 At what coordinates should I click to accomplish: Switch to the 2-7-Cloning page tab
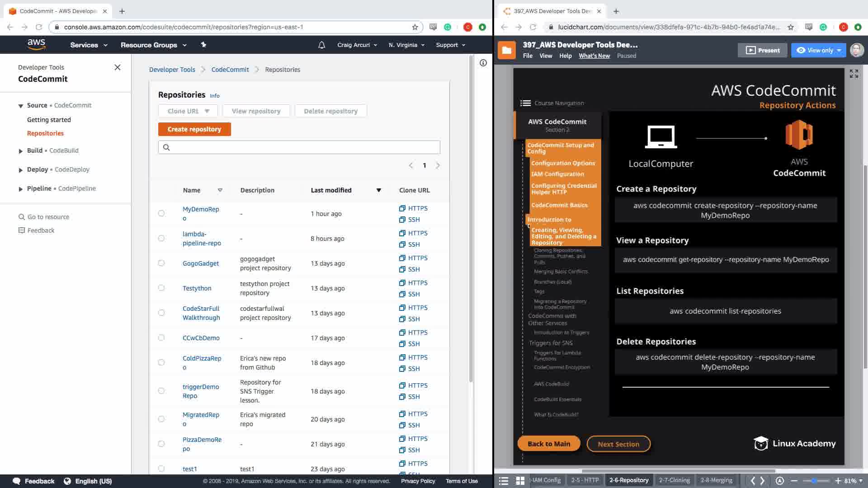[x=674, y=480]
